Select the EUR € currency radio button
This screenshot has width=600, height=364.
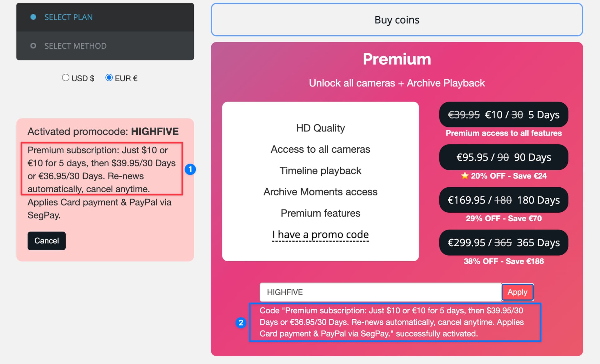click(109, 77)
